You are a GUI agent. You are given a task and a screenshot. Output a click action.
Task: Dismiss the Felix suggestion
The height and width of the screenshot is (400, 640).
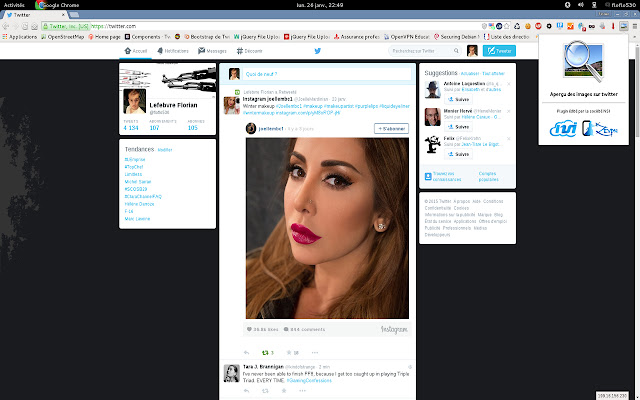[x=509, y=138]
